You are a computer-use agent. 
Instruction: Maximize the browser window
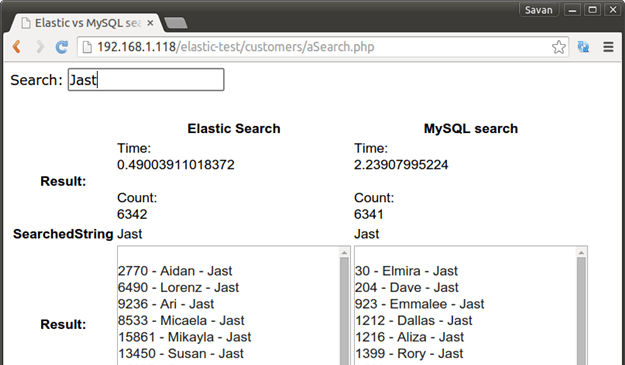(x=592, y=10)
